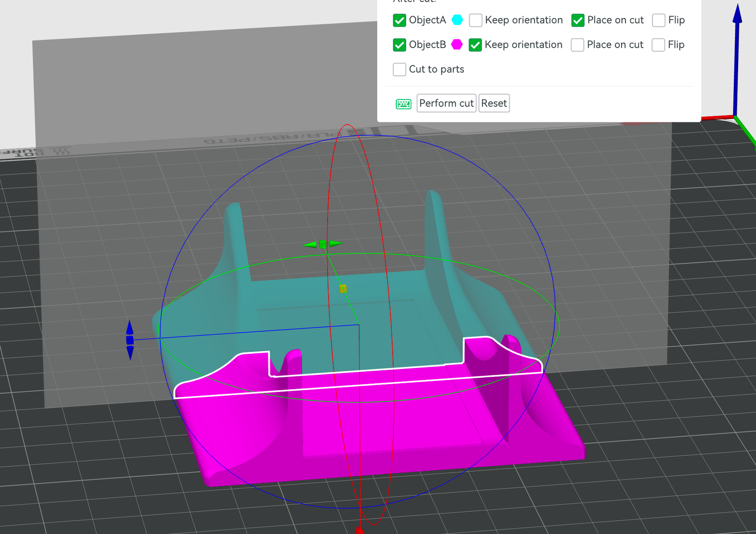Click the Perform cut button
Screen dimensions: 756x534
[447, 103]
